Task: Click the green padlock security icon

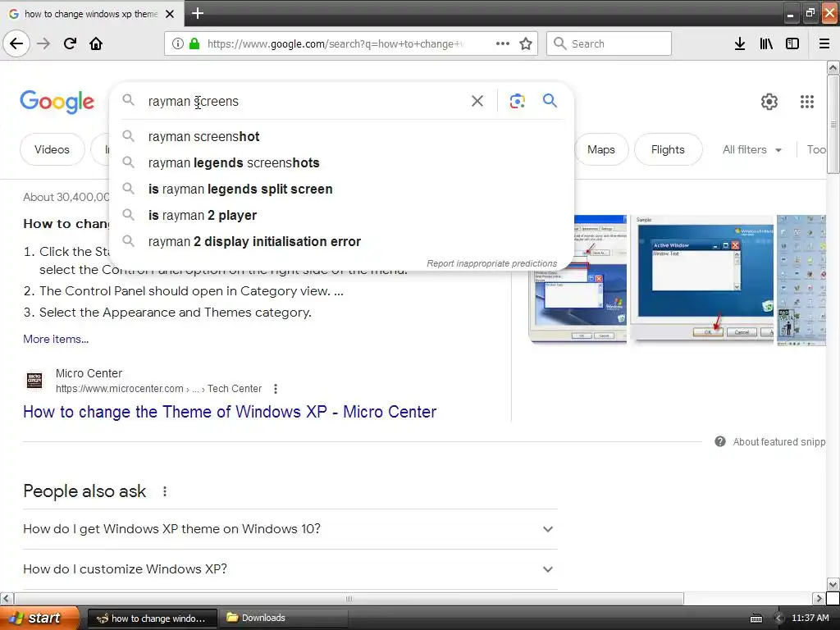Action: point(194,43)
